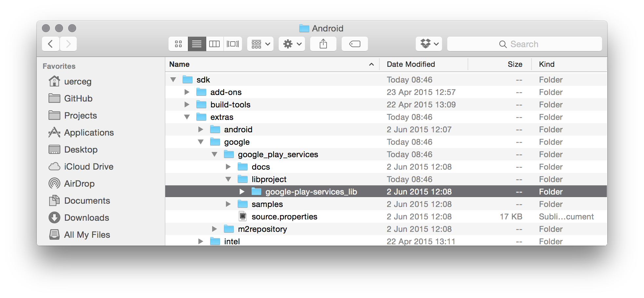Click the 17 KB size value
The width and height of the screenshot is (644, 298).
click(x=511, y=216)
